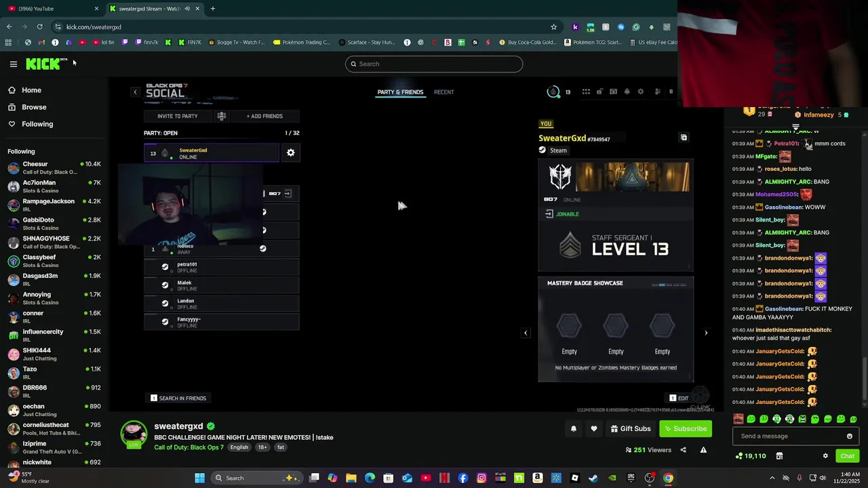Open Tazo's channel in the sidebar
The height and width of the screenshot is (488, 868).
[54, 372]
